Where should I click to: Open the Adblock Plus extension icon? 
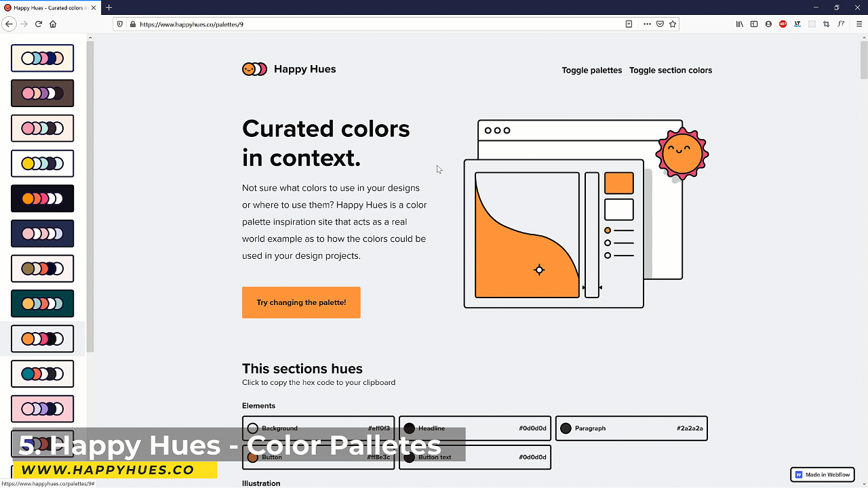tap(783, 24)
